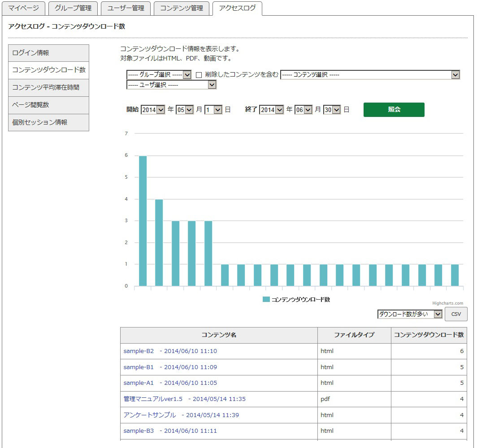Image resolution: width=477 pixels, height=448 pixels.
Task: Click the コンテンツダウンロード数 table column header
Action: click(x=429, y=335)
